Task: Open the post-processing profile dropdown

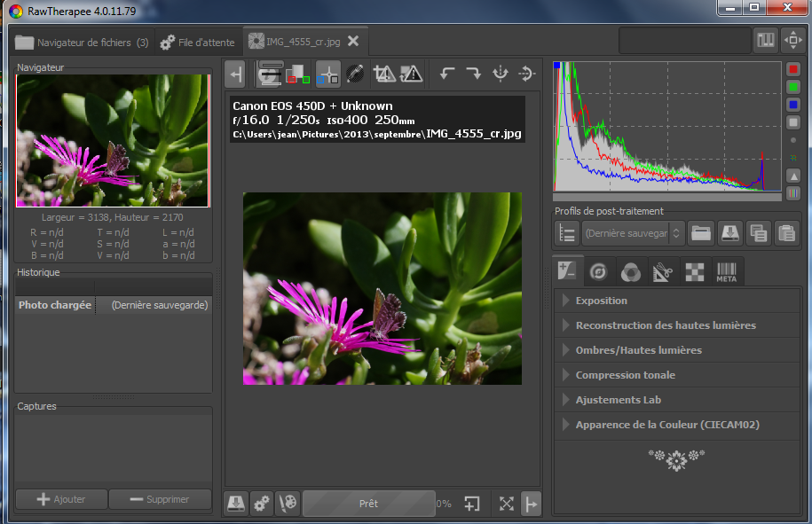Action: click(x=633, y=233)
